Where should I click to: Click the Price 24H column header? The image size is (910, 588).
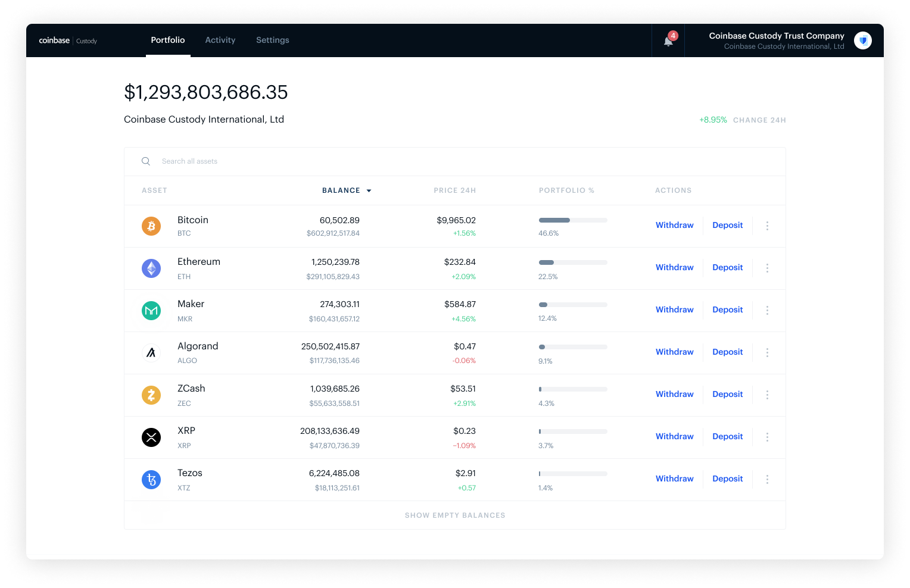click(x=454, y=190)
